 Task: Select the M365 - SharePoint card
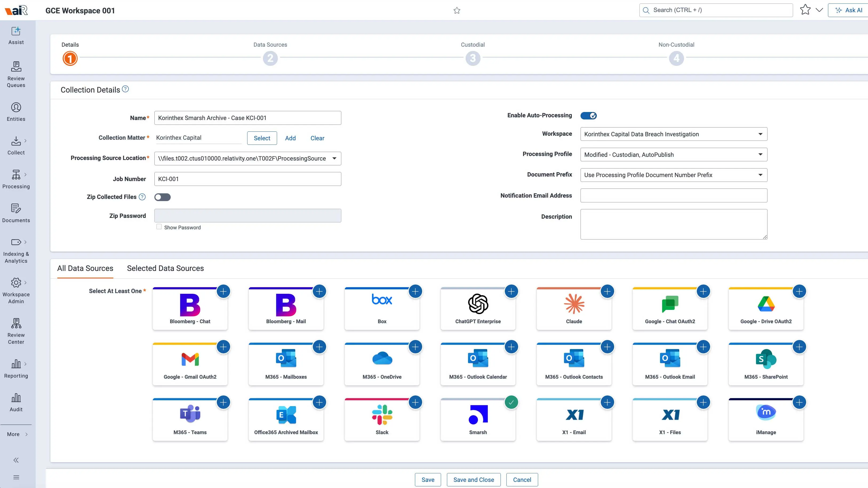click(x=766, y=364)
